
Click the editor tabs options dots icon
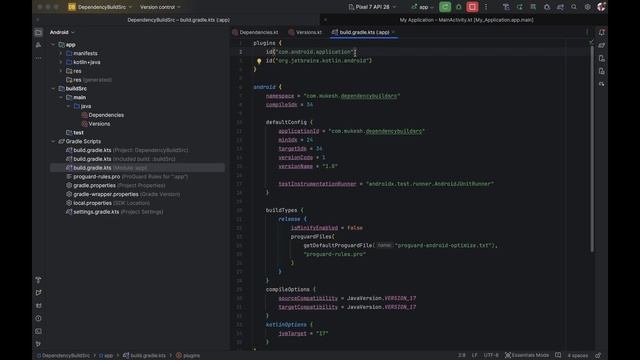(x=587, y=32)
